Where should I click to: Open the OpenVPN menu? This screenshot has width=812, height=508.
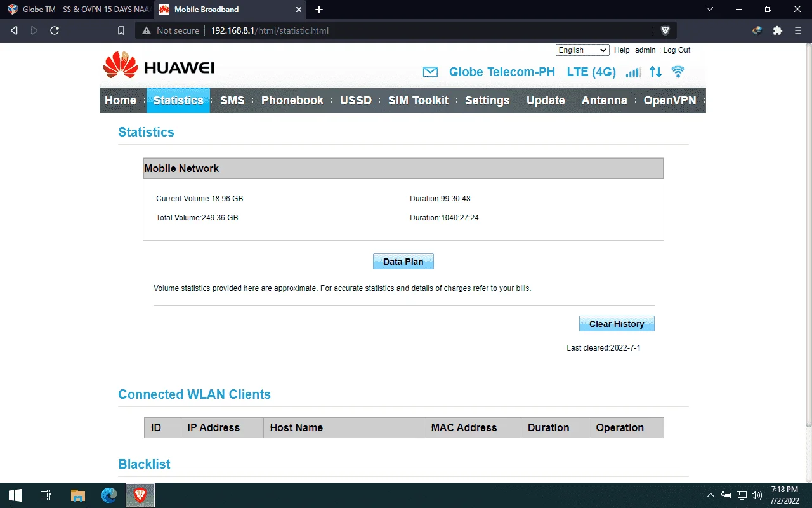coord(670,100)
